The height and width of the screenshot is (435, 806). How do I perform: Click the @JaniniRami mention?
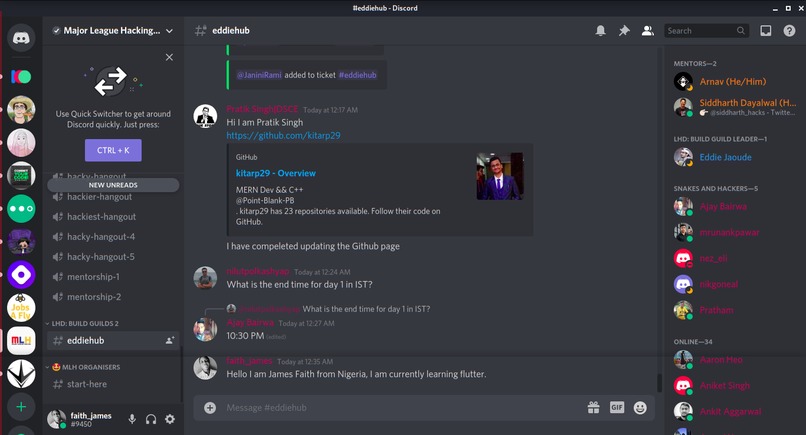click(259, 75)
